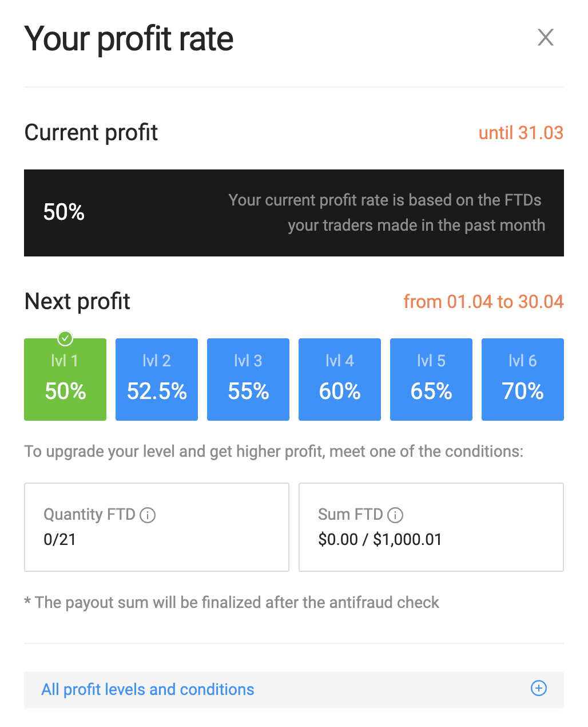This screenshot has height=727, width=588.
Task: Expand profit levels with the plus icon
Action: (539, 688)
